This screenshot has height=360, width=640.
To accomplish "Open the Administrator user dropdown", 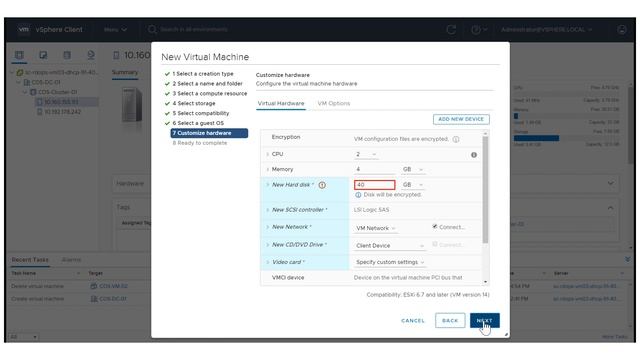I will 547,29.
